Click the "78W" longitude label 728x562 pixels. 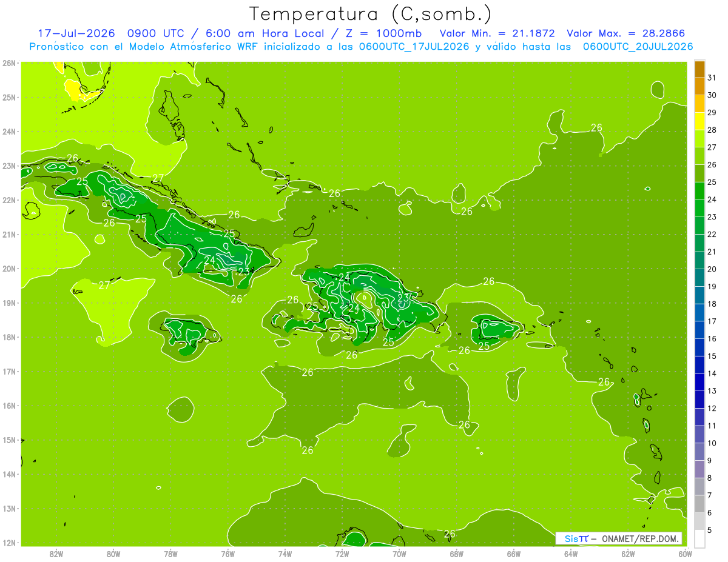coord(170,554)
